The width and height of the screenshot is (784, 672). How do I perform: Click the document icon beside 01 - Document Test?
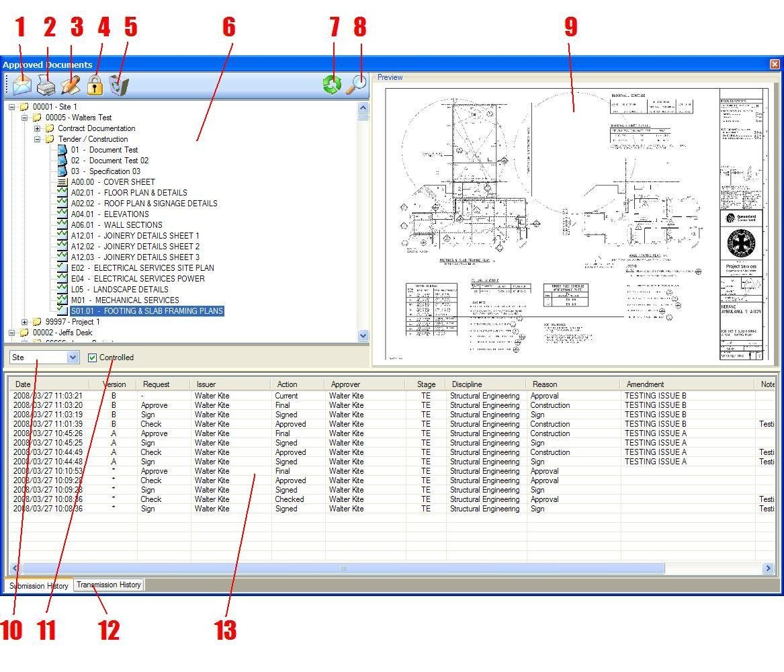point(61,150)
